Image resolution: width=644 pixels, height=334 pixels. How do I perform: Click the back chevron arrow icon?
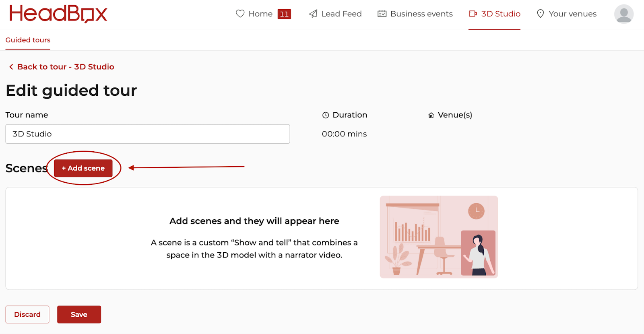coord(11,67)
